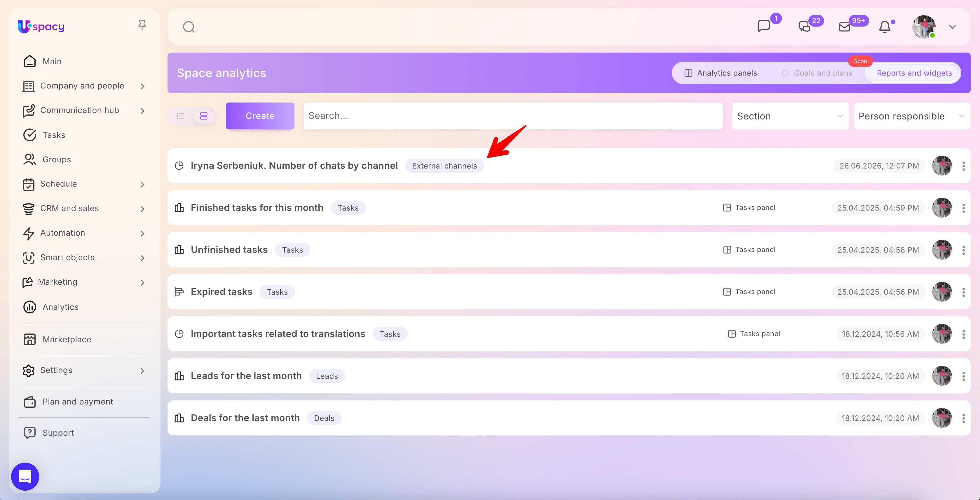Open Finished tasks for this month report
The height and width of the screenshot is (500, 980).
(257, 208)
